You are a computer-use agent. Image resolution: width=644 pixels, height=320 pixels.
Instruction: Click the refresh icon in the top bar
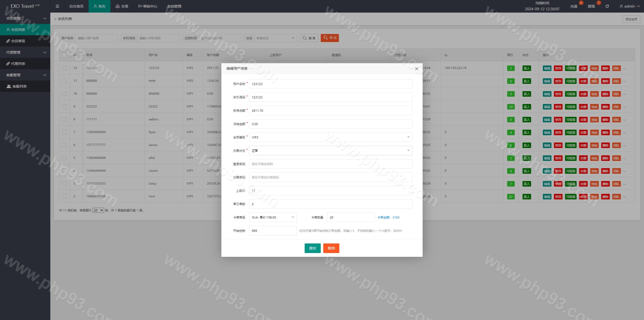(x=607, y=6)
